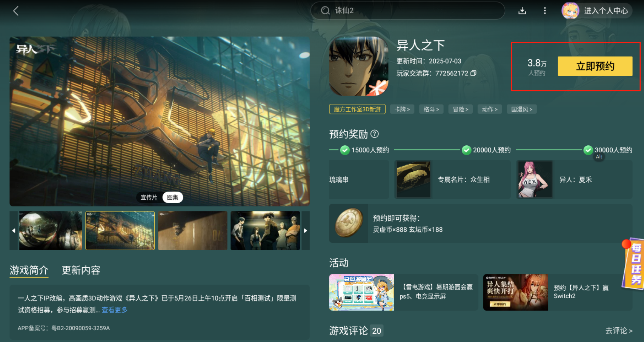This screenshot has height=342, width=644.
Task: Click the large scaffolding preview image
Action: (x=160, y=121)
